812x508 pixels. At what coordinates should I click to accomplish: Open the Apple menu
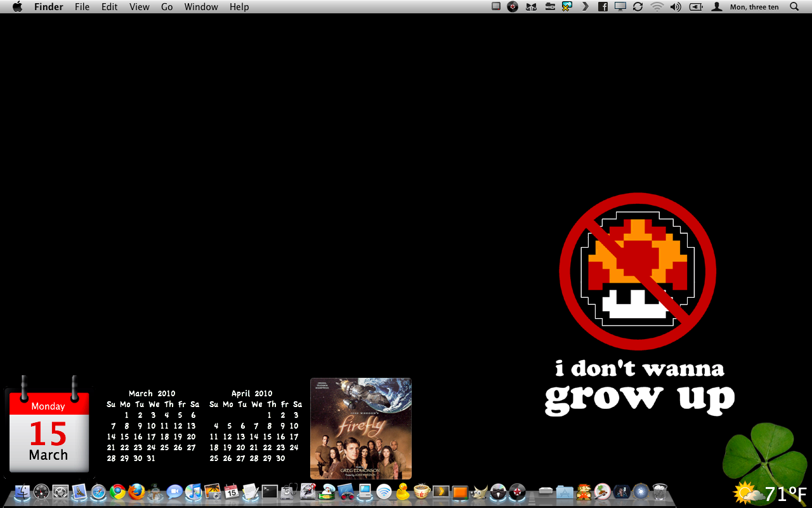coord(17,7)
